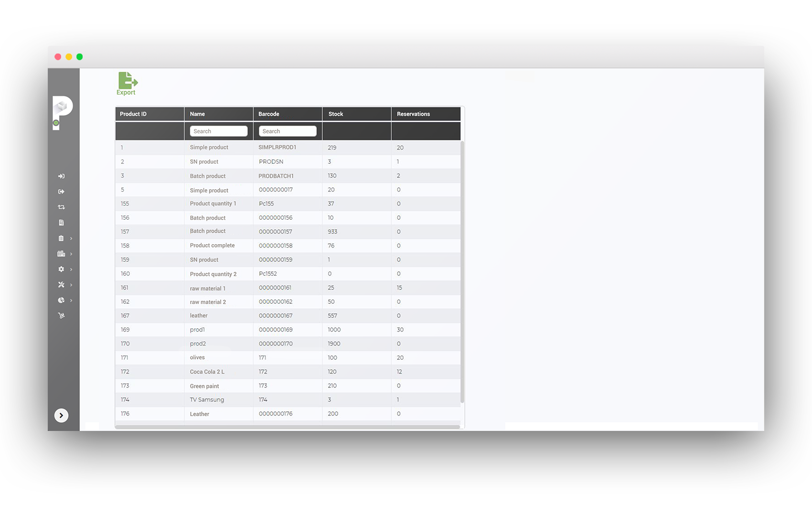Open the hand cart sidebar icon
The image size is (812, 505).
point(61,315)
